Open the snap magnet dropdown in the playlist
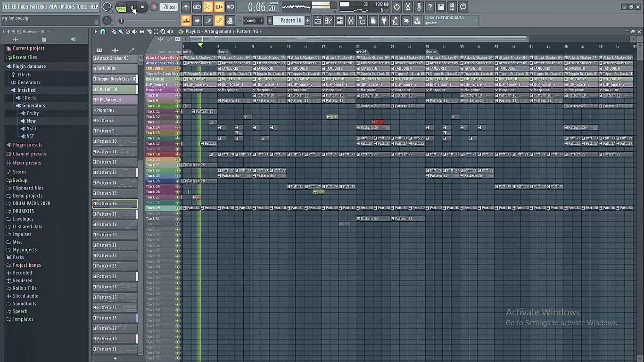Screen dimensions: 644x362 coord(103,31)
